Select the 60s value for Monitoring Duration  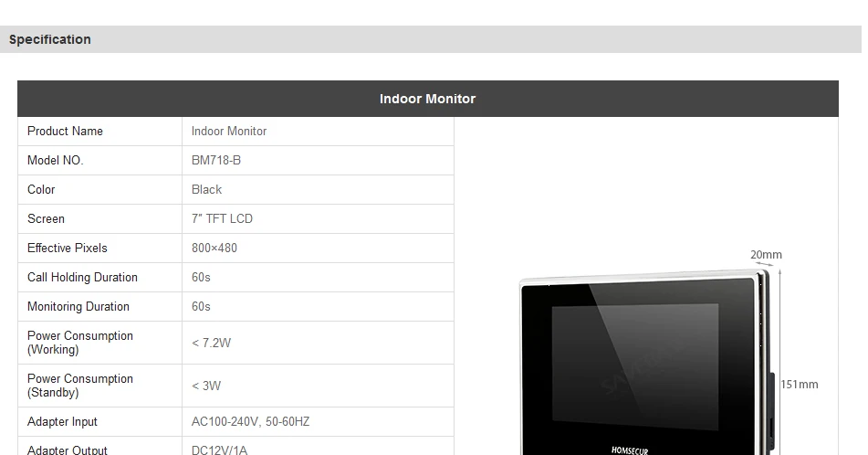coord(201,307)
